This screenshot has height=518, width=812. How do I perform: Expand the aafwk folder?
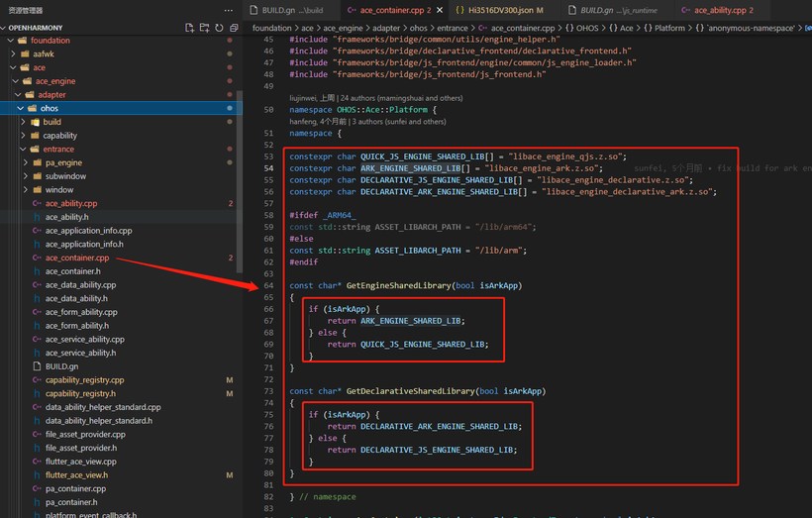click(x=14, y=53)
